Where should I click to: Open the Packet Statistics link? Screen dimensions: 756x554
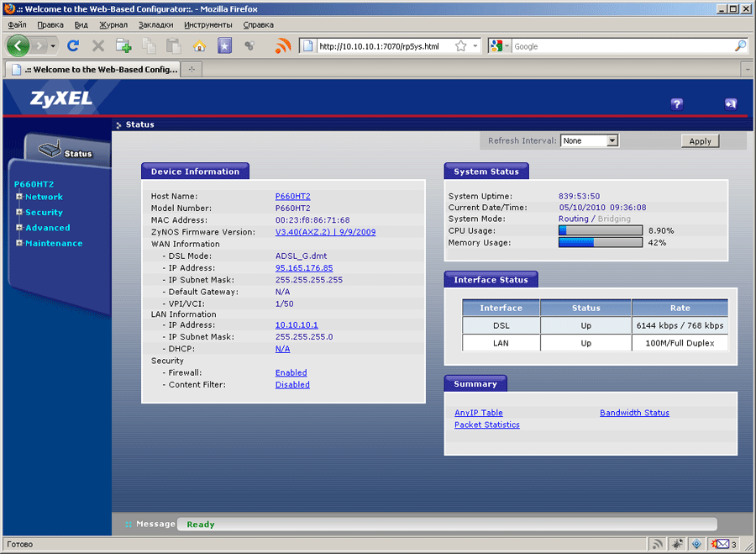click(487, 425)
